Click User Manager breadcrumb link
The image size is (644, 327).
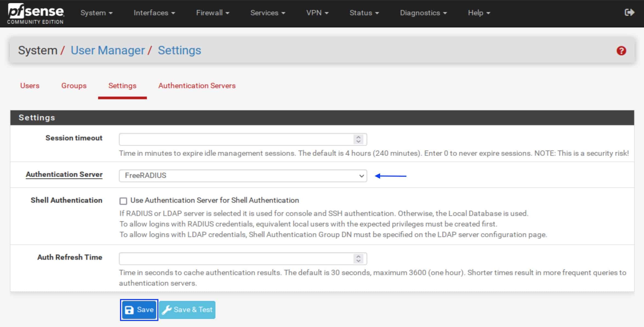(108, 50)
